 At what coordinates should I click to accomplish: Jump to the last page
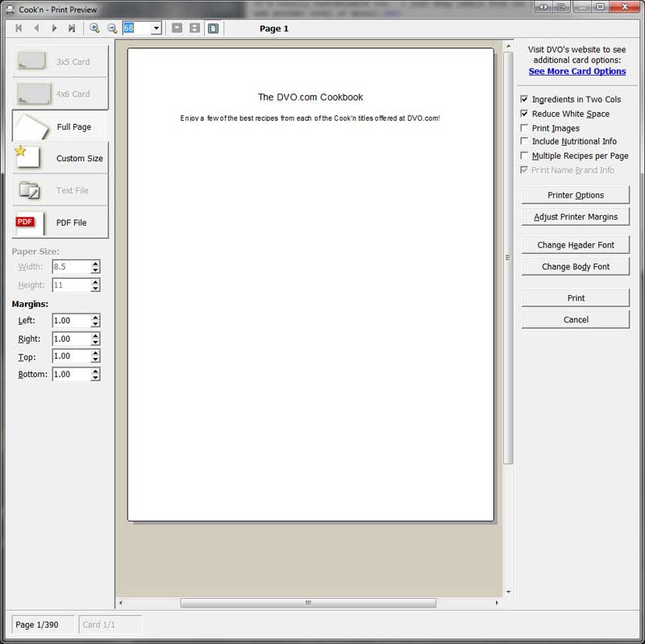click(x=72, y=28)
